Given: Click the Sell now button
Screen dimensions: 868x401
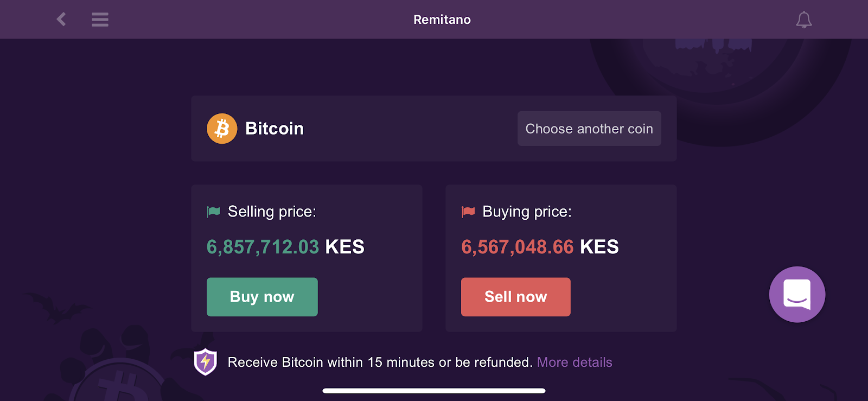Looking at the screenshot, I should pos(515,297).
